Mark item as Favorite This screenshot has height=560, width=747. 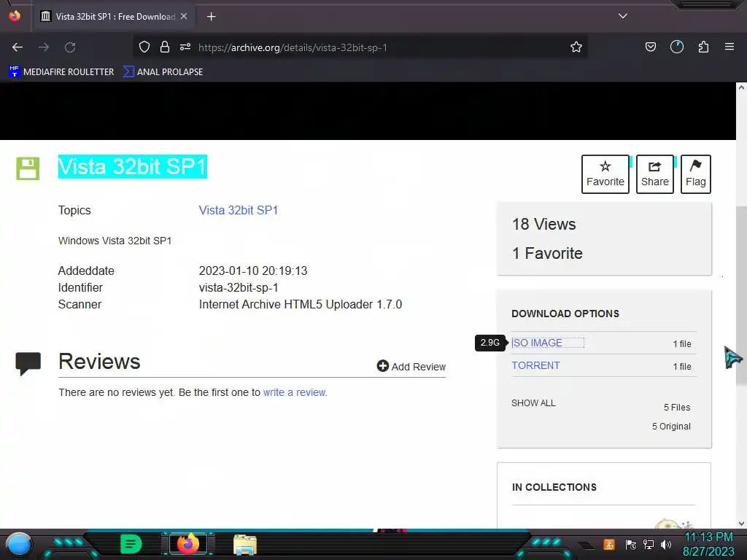[x=605, y=174]
